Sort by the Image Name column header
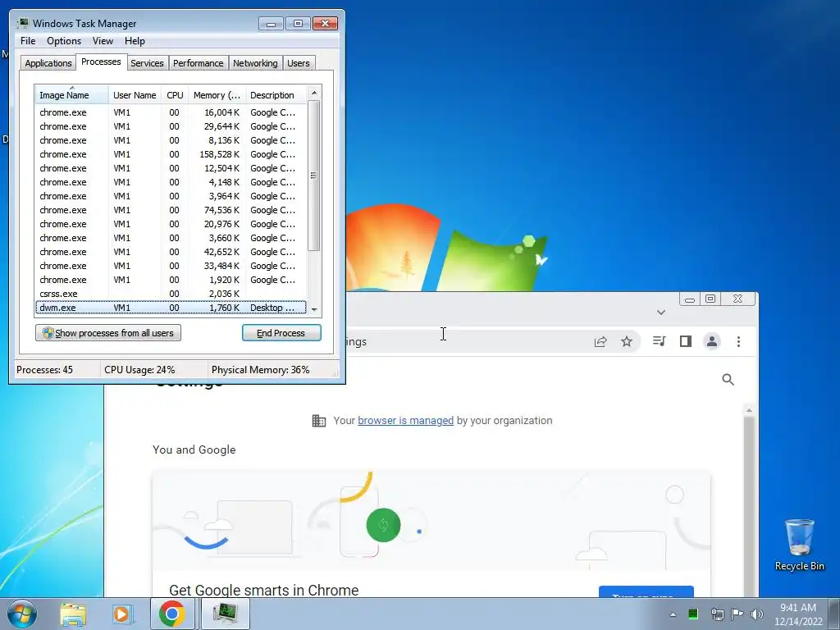The height and width of the screenshot is (630, 840). 72,95
